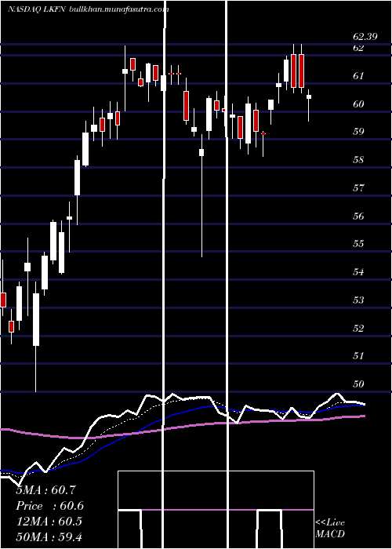Click the long-wick candle dipping below 55

201,196
